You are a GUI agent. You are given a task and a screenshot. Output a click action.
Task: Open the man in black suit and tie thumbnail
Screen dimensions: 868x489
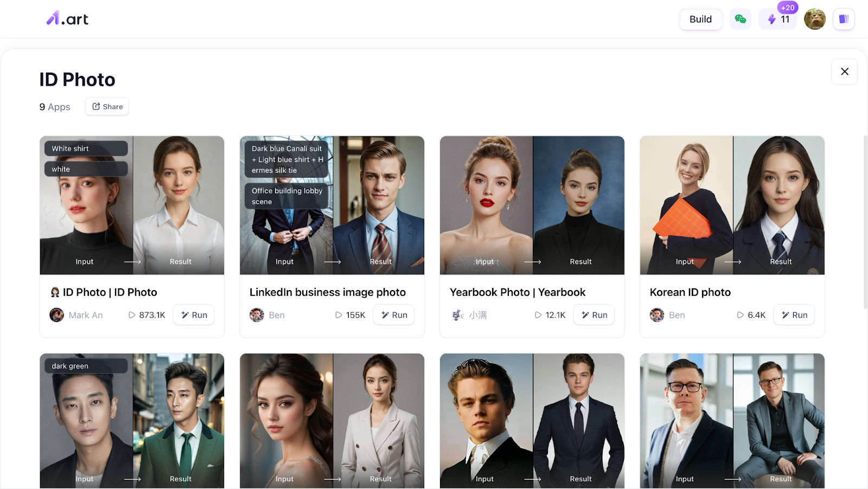pos(532,421)
